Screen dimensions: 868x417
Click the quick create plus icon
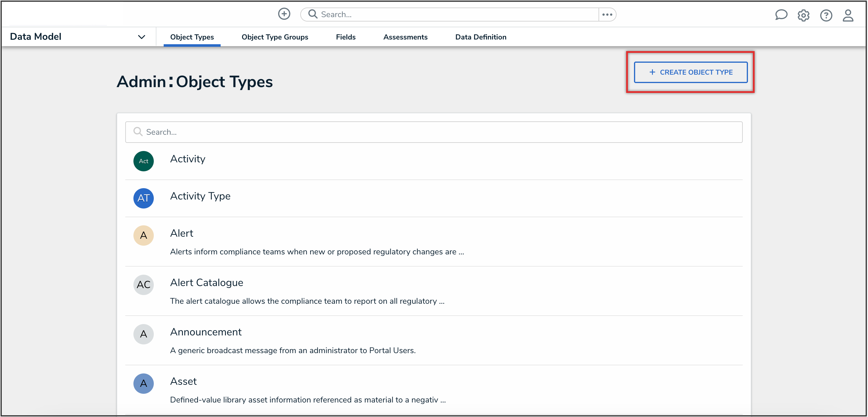click(284, 14)
